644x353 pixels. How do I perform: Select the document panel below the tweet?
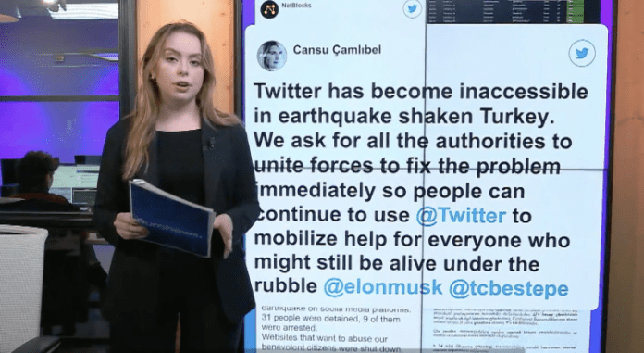(x=506, y=331)
